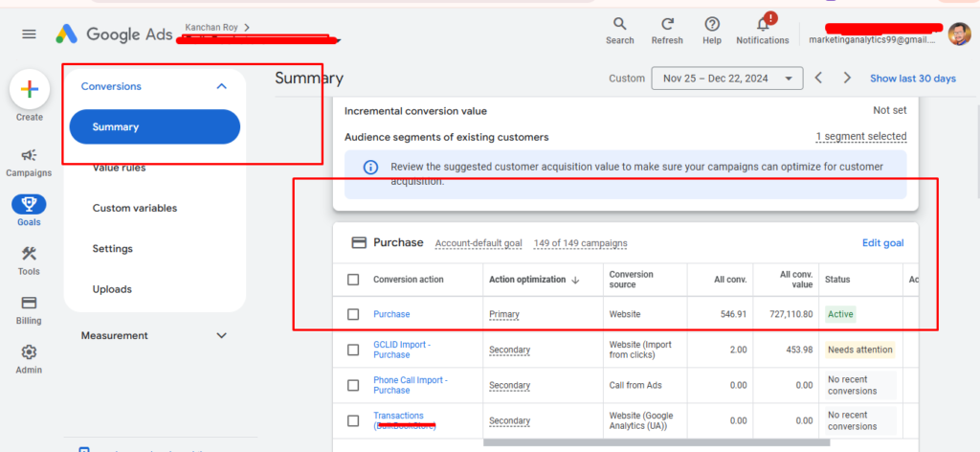Open the hamburger main menu
Screen dimensions: 980x452
(x=30, y=34)
